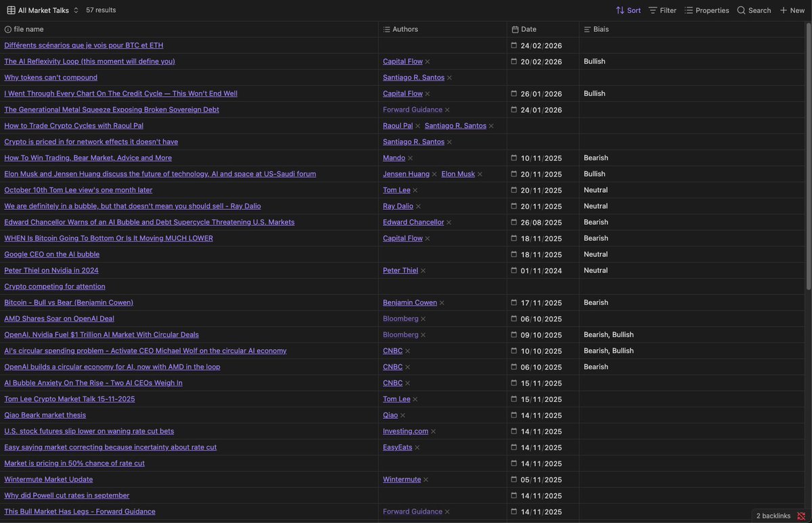Open 'Différents scénarios que je vois pour BTC et ETH'
Viewport: 812px width, 523px height.
(84, 45)
